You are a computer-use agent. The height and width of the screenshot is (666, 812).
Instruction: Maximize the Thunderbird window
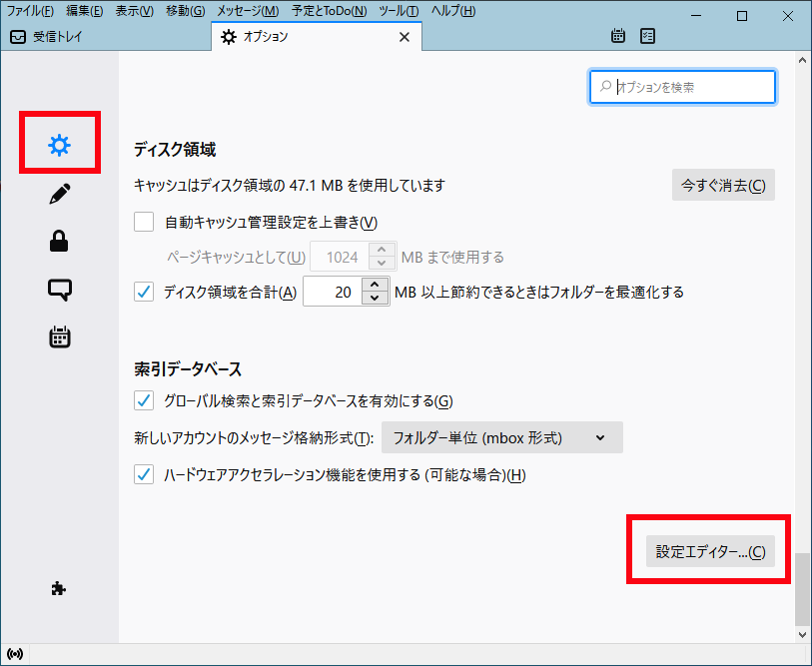(741, 16)
